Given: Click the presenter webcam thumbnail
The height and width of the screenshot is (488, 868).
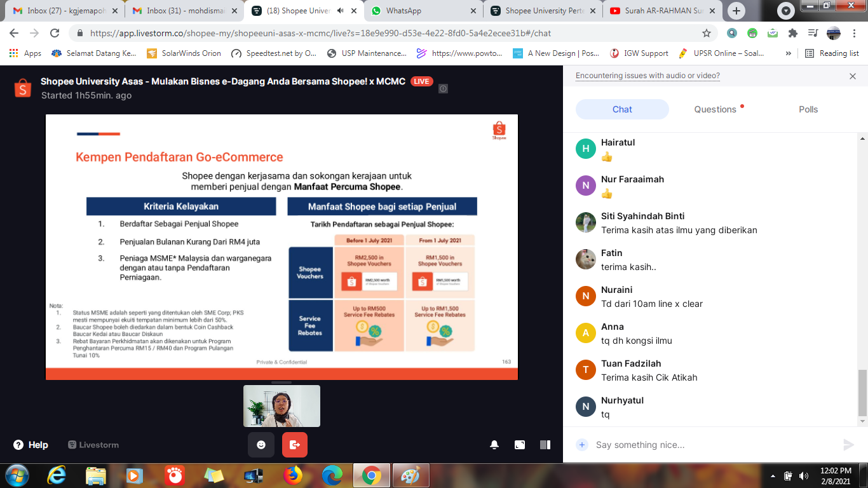Looking at the screenshot, I should pyautogui.click(x=281, y=406).
